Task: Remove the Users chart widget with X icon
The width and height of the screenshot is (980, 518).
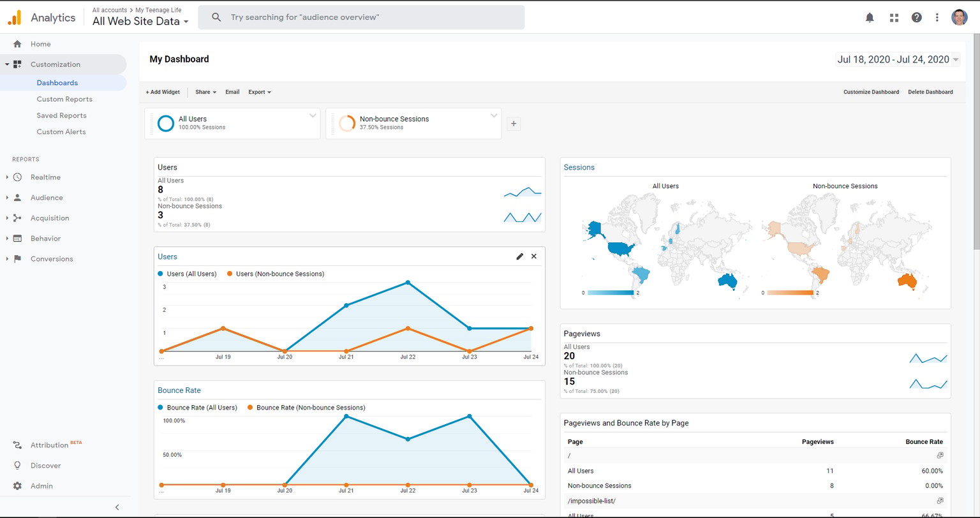Action: click(534, 256)
